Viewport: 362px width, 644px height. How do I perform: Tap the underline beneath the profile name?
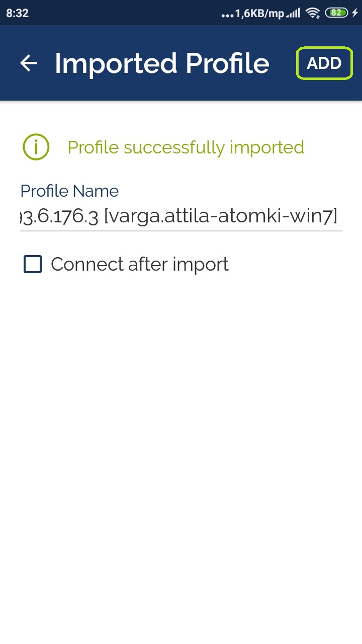click(x=181, y=230)
